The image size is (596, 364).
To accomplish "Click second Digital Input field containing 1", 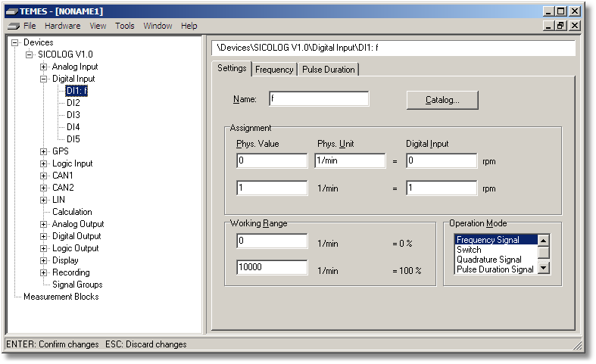I will click(x=442, y=188).
